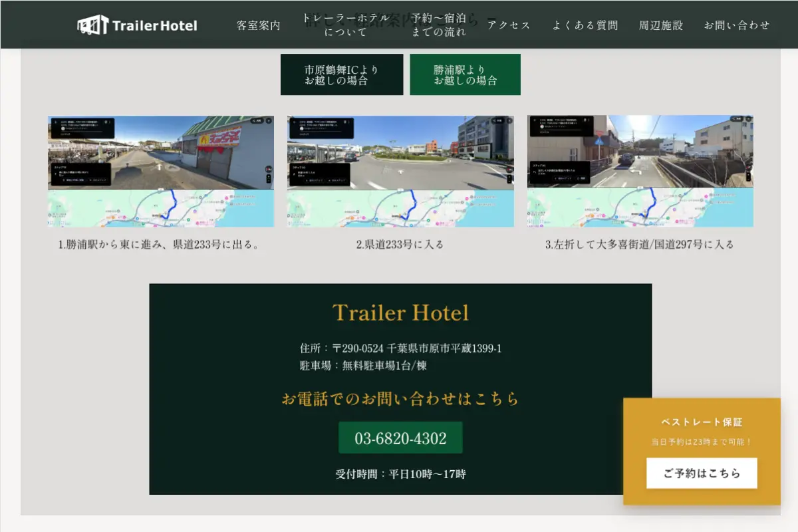
Task: Call the 03-6820-4302 phone button
Action: coord(400,438)
